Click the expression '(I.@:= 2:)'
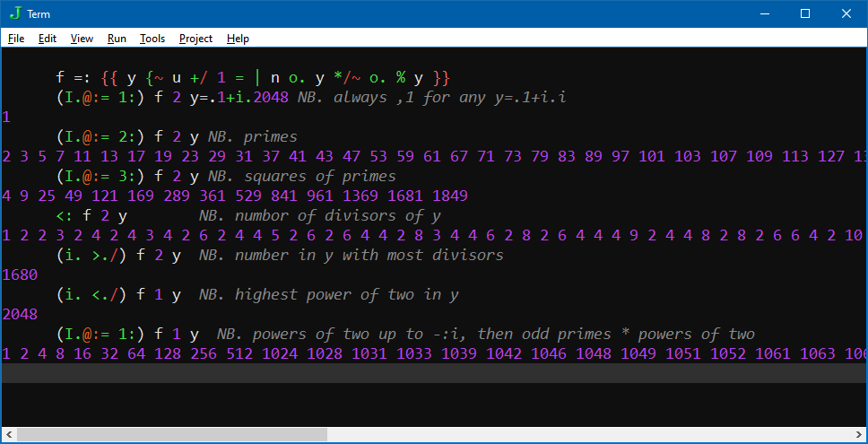The width and height of the screenshot is (868, 444). point(100,136)
